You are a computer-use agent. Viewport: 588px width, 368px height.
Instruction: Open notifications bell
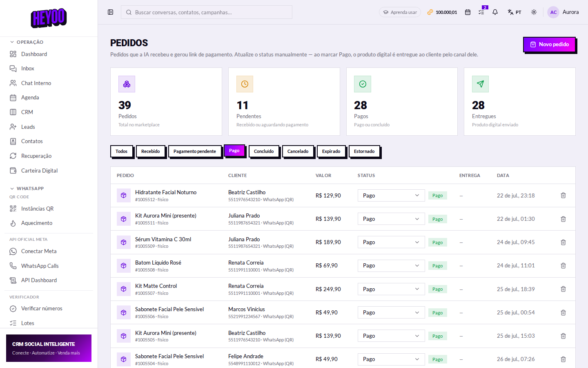tap(495, 12)
